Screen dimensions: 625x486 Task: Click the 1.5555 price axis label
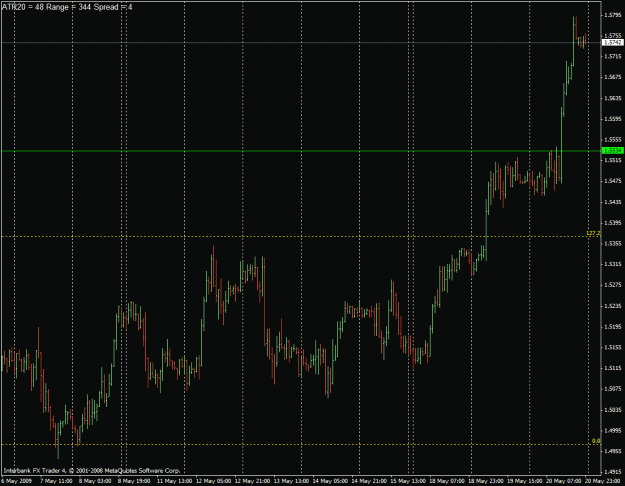tap(613, 140)
